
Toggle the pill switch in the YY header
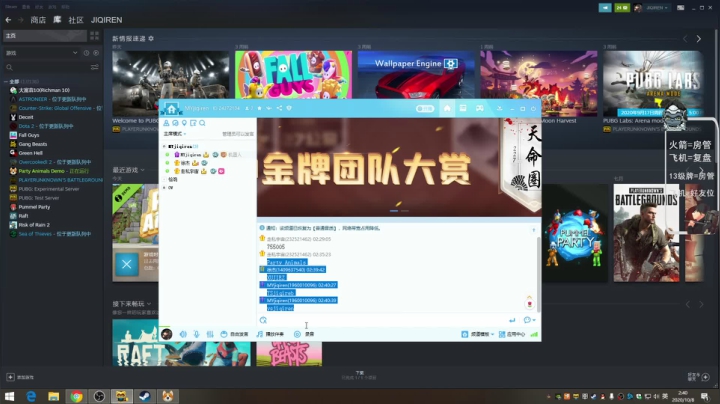[425, 109]
